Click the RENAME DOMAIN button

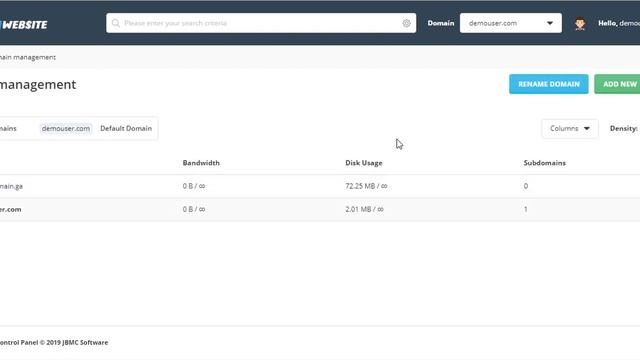pos(549,84)
